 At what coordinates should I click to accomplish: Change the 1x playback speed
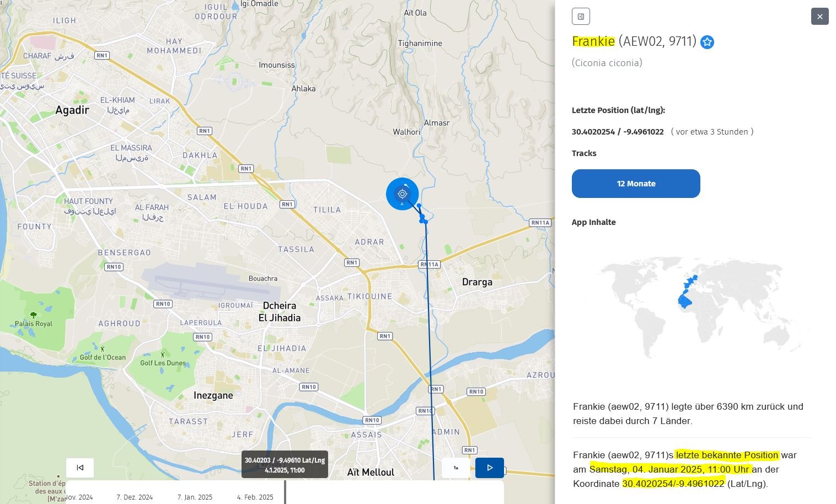[456, 468]
